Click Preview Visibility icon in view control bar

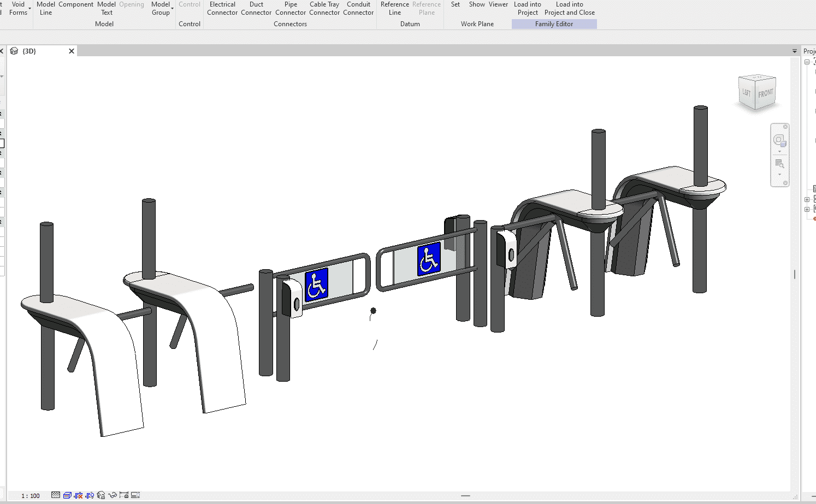tap(135, 495)
